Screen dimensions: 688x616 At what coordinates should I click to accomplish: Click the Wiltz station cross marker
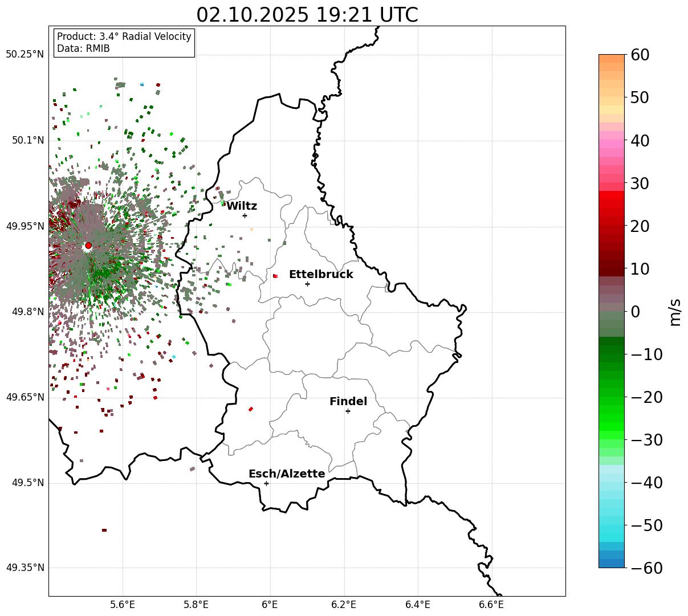tap(245, 215)
